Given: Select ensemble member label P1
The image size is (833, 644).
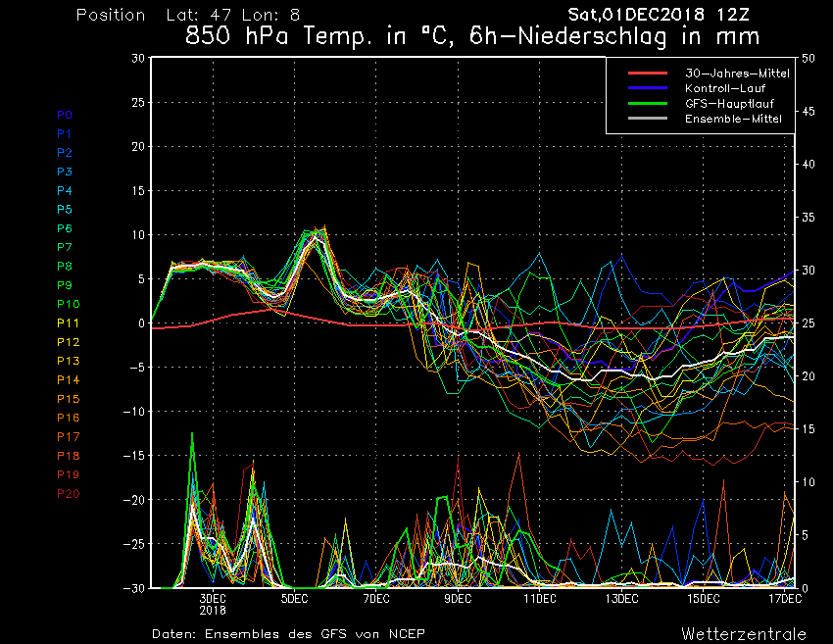Looking at the screenshot, I should coord(65,134).
